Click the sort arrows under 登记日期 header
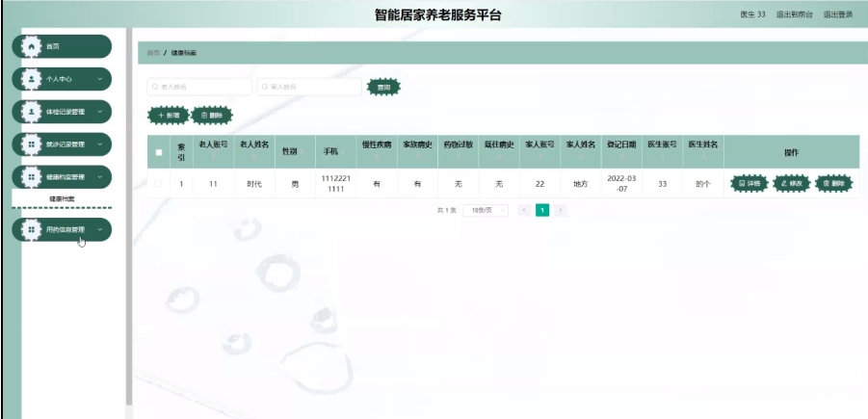 621,157
